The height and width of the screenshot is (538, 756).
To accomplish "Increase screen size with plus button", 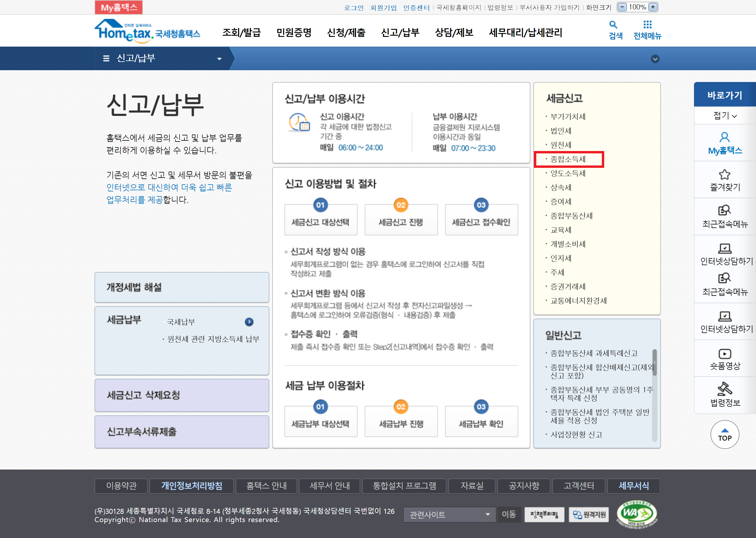I will coord(653,7).
